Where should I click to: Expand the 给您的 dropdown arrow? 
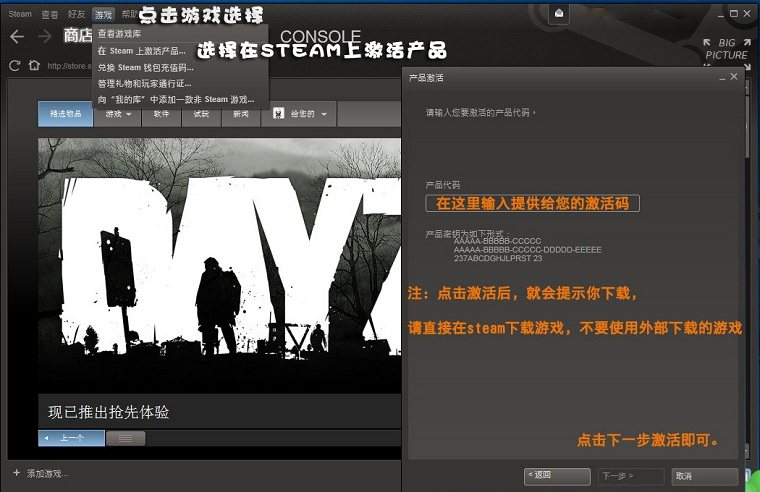324,115
